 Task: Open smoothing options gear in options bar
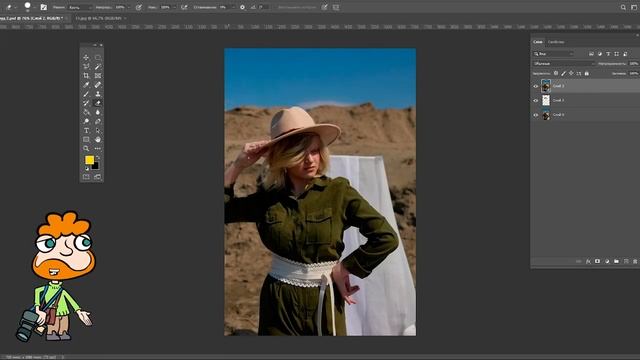(242, 7)
